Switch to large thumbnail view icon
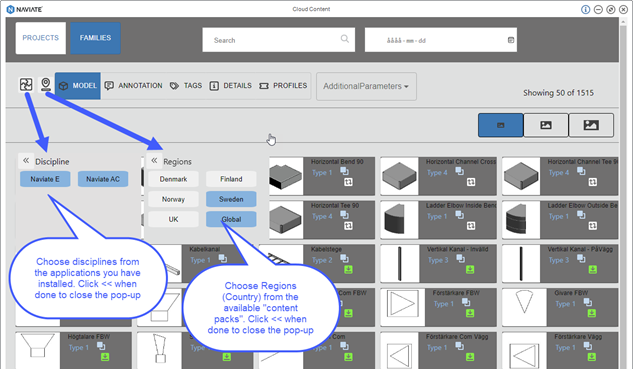633x369 pixels. point(591,125)
